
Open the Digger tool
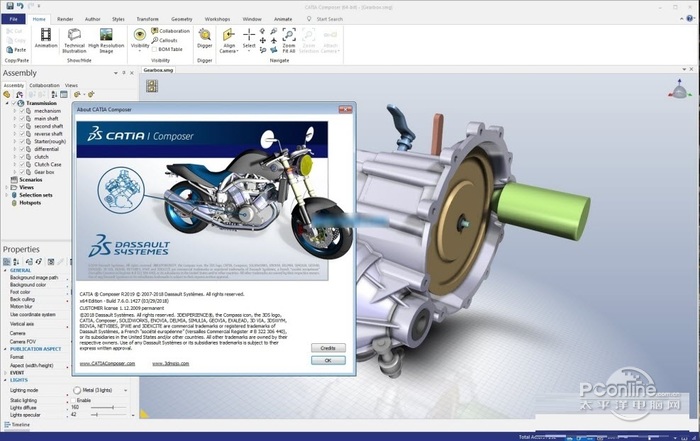[x=204, y=37]
